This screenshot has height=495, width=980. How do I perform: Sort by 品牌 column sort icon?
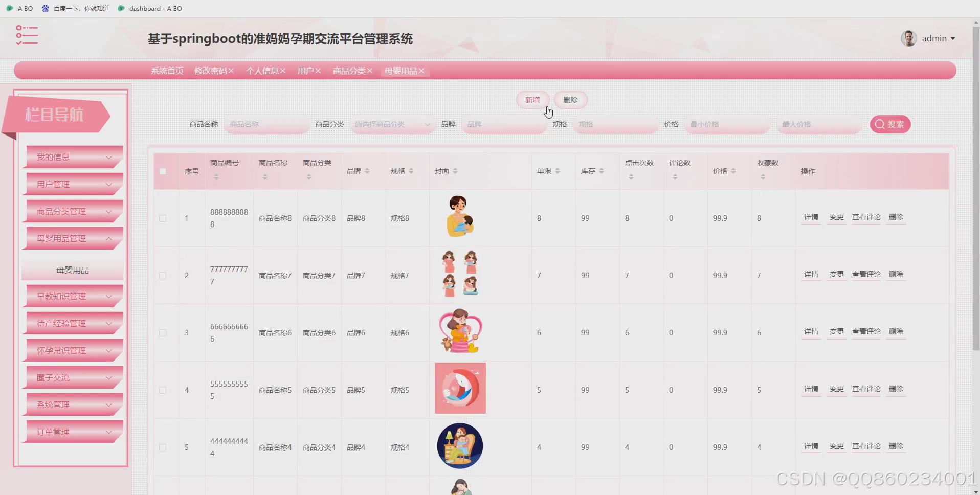tap(367, 171)
